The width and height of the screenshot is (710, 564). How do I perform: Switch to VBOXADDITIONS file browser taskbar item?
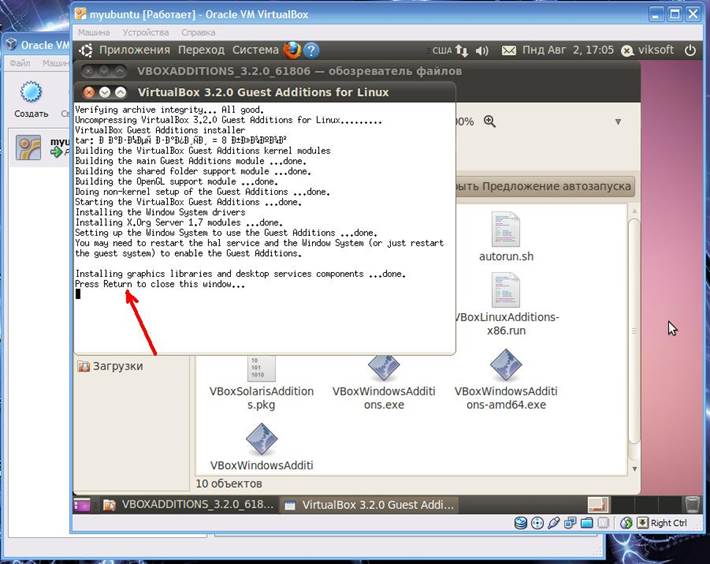pyautogui.click(x=188, y=505)
